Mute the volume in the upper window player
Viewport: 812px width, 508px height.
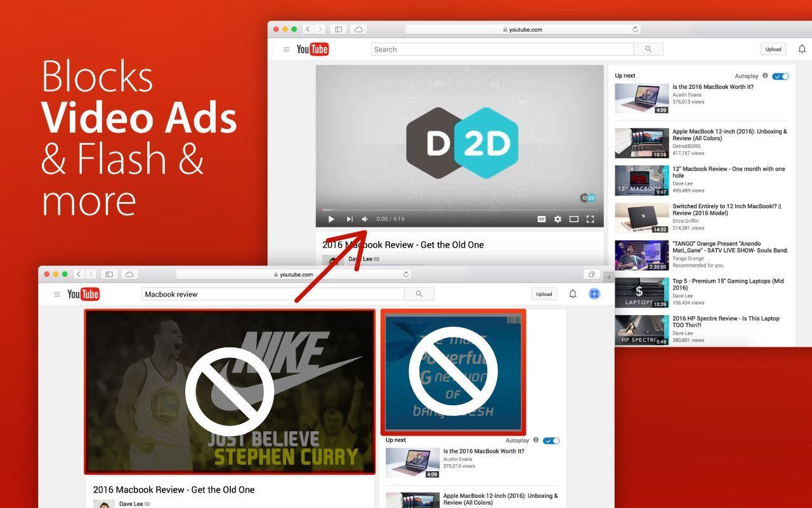click(x=365, y=219)
